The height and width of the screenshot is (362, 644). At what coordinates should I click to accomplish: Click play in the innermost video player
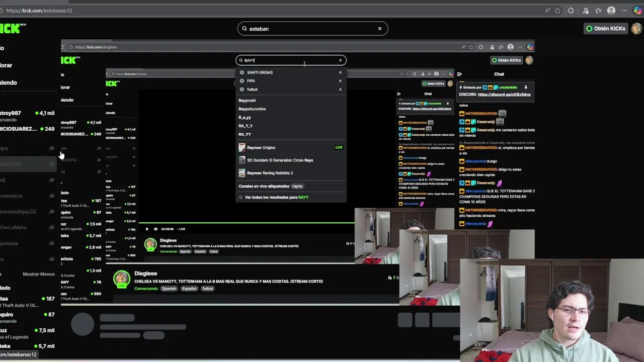click(147, 229)
